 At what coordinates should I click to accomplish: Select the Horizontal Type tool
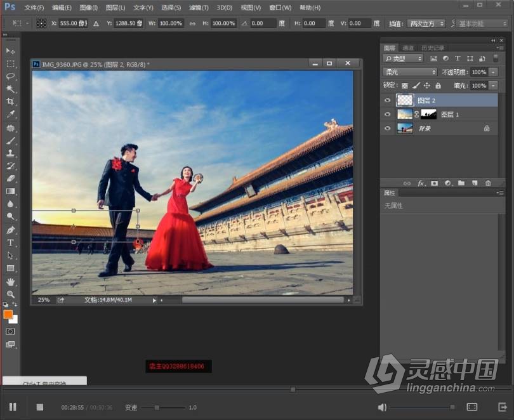point(11,243)
